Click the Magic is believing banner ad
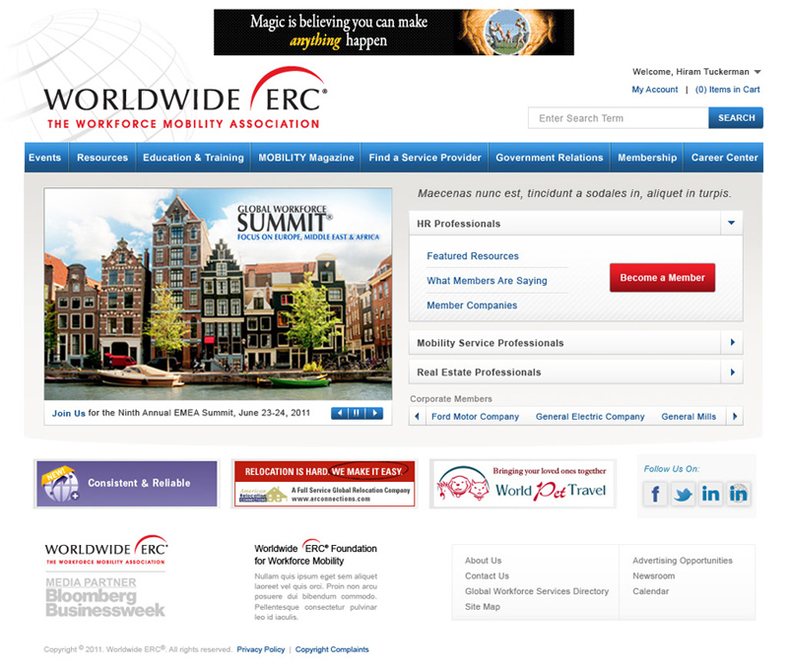 [393, 33]
